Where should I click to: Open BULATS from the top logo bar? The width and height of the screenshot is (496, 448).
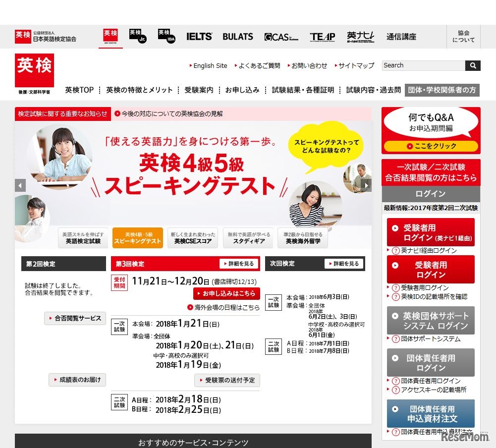237,36
